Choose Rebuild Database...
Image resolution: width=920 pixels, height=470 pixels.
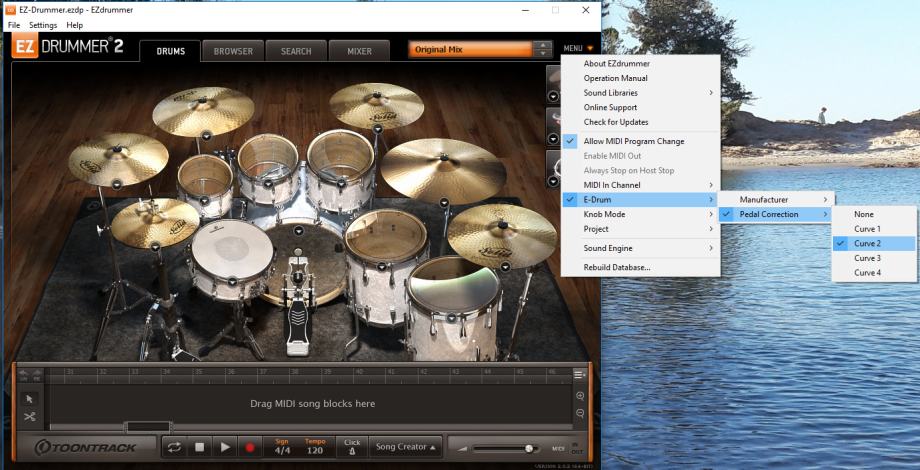(641, 268)
